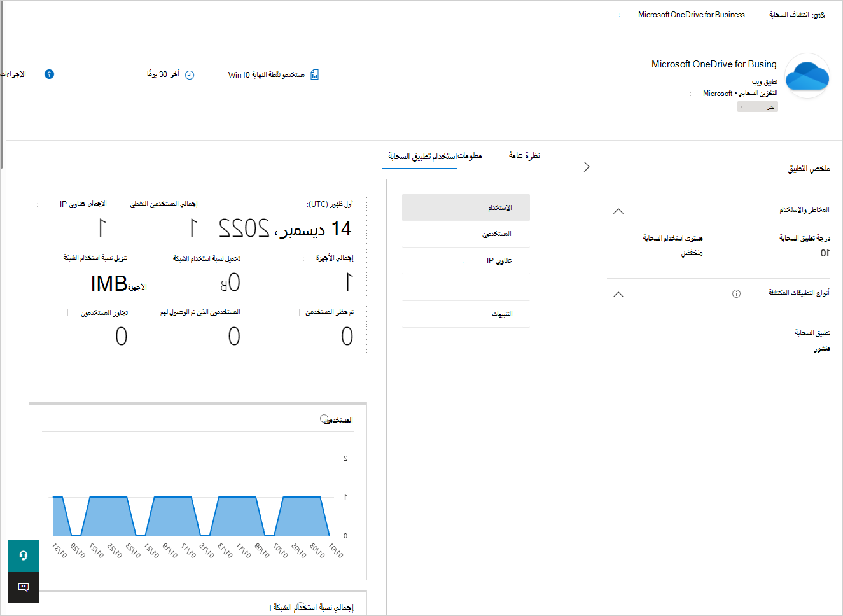Select المستخدمين in the side menu
Viewport: 843px width, 616px height.
[466, 234]
